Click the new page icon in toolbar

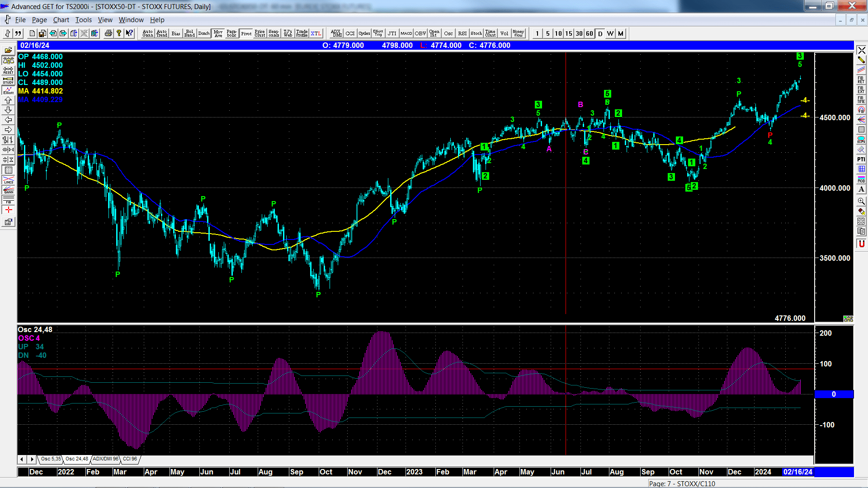(32, 33)
